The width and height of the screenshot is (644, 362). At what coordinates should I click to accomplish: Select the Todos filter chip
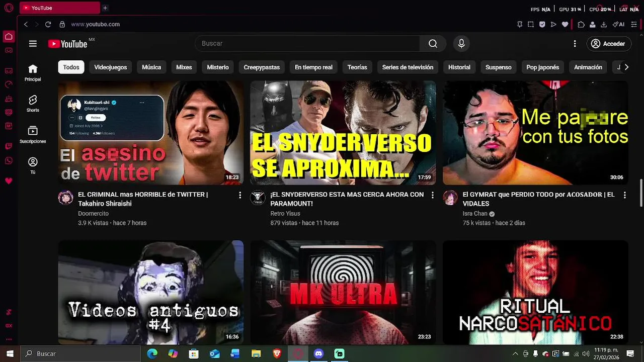71,67
